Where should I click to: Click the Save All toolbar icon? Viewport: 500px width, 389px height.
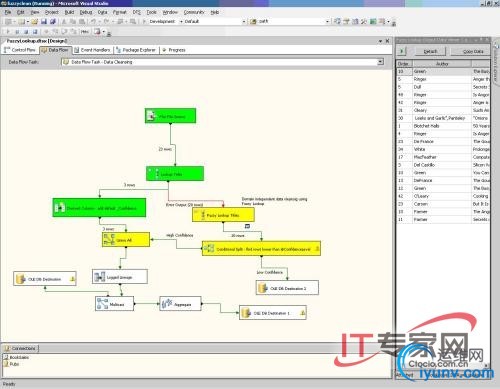(x=53, y=21)
